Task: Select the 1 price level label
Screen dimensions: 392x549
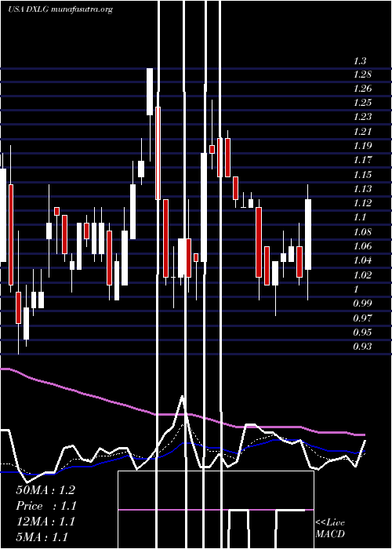Action: point(356,289)
